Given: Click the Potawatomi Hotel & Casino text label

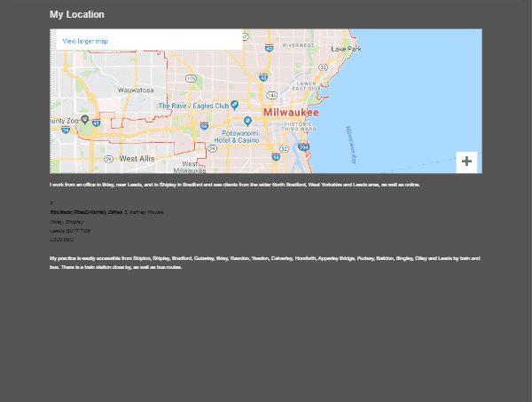Looking at the screenshot, I should [x=237, y=137].
